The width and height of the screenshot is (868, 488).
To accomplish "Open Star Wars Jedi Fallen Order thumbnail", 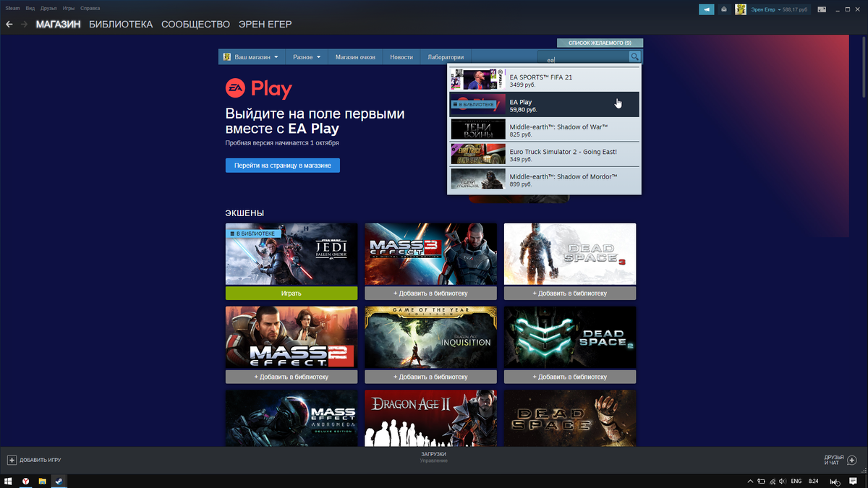I will click(x=292, y=254).
